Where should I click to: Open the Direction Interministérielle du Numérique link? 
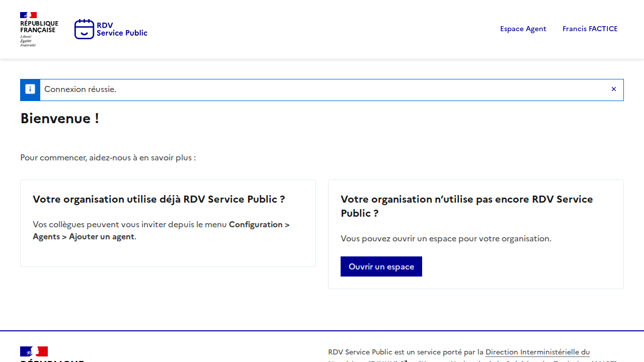coord(537,352)
